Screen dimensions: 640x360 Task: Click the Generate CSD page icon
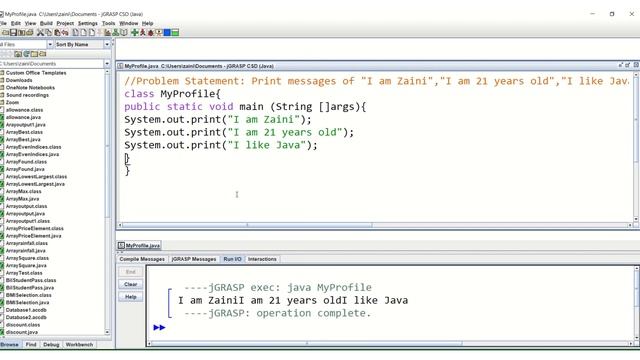tap(76, 33)
